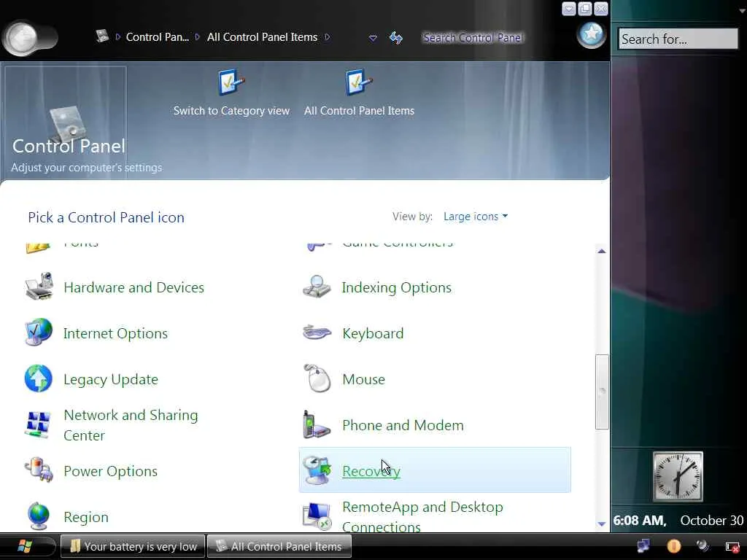
Task: Expand the arrow before Control Pan... breadcrumb
Action: (117, 36)
